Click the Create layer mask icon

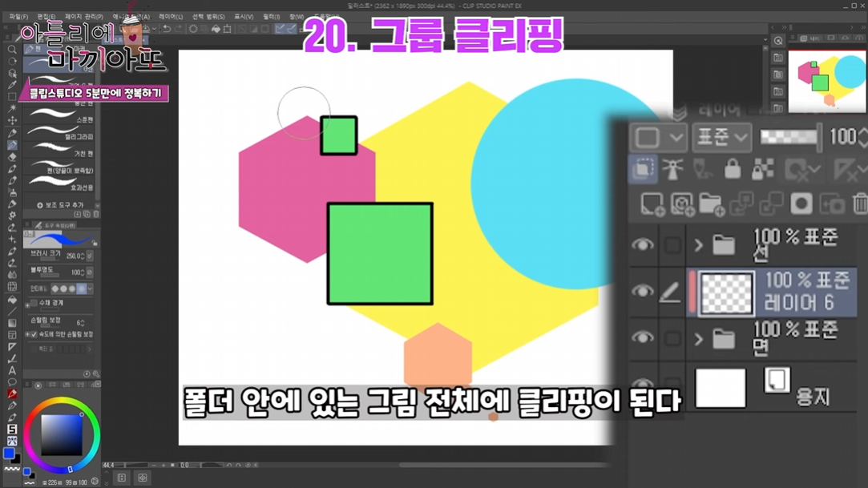[x=801, y=204]
